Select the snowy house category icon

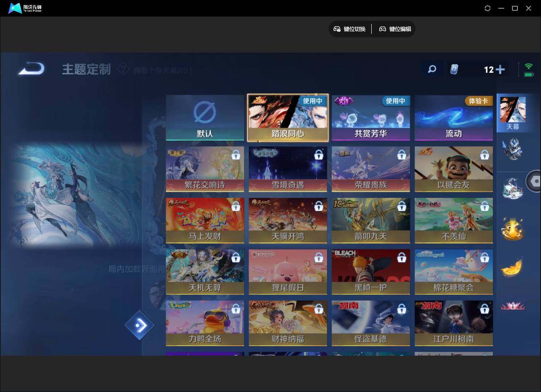pyautogui.click(x=512, y=188)
